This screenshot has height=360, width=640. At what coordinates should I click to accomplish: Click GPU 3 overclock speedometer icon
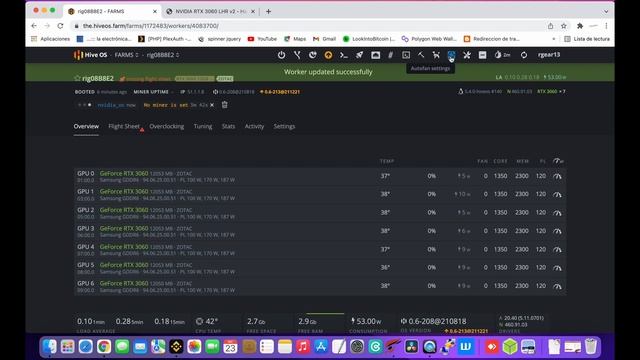557,231
